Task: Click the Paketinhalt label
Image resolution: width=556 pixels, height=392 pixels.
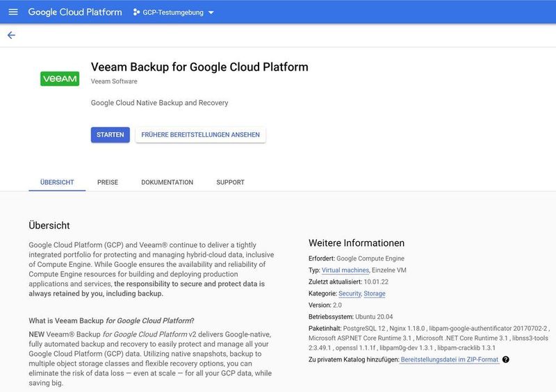Action: click(325, 329)
